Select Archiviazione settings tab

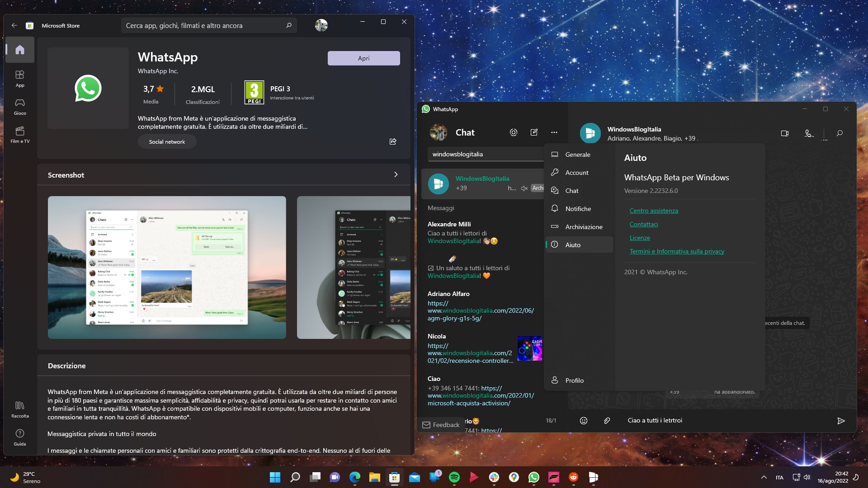pos(579,227)
